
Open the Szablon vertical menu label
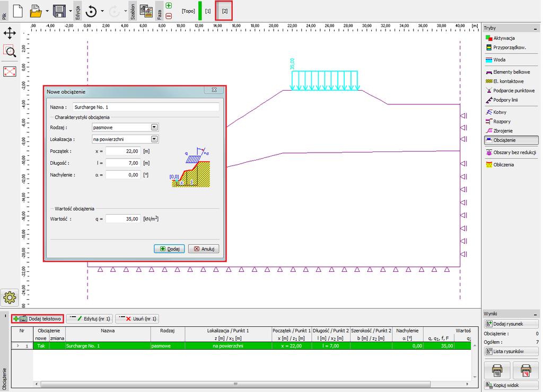[x=133, y=12]
